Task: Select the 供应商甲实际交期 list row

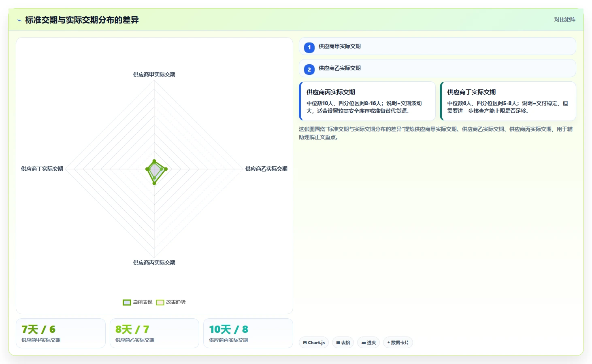Action: [437, 46]
